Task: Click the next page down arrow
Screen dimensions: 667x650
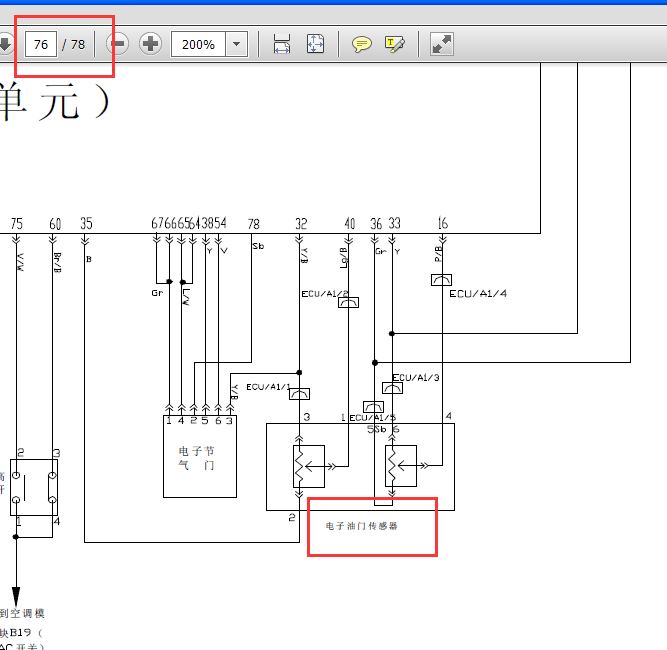Action: [x=5, y=44]
